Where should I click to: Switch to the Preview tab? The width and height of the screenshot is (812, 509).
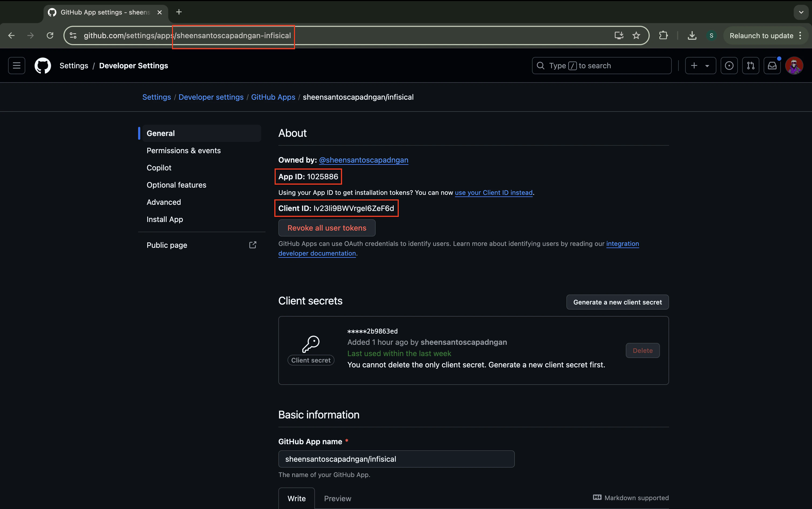(337, 498)
